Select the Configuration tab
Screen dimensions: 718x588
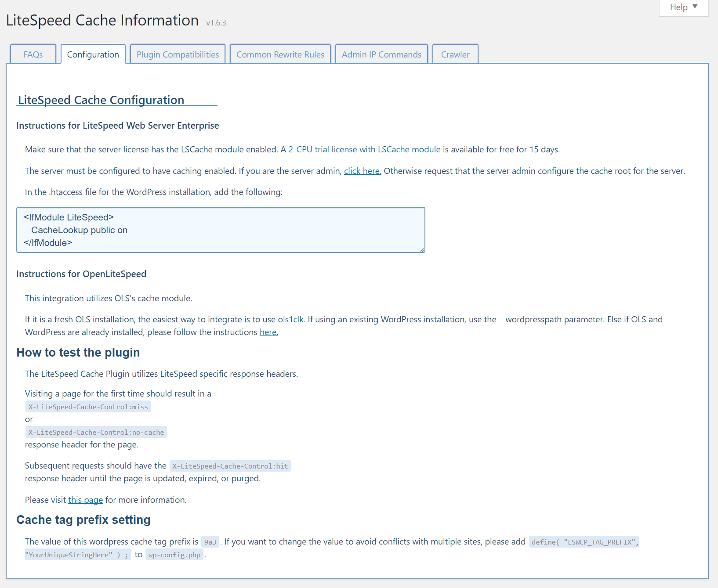[x=93, y=54]
